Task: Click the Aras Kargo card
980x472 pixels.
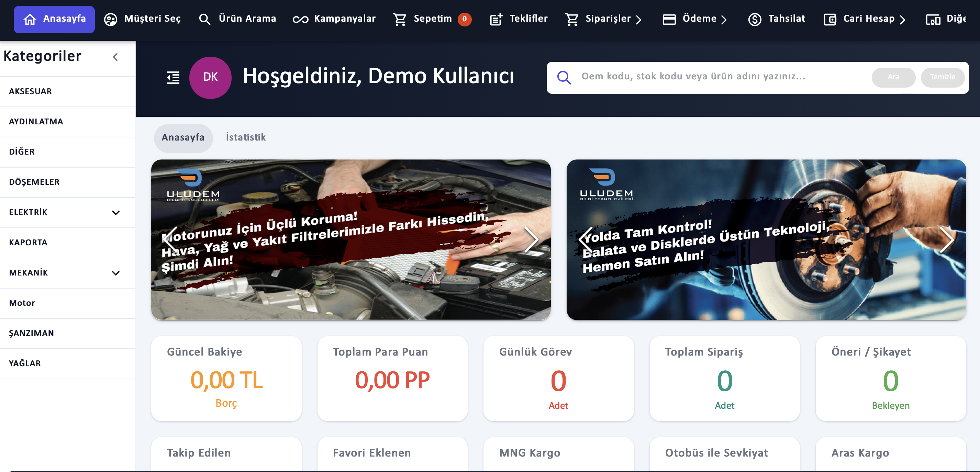Action: click(x=891, y=454)
